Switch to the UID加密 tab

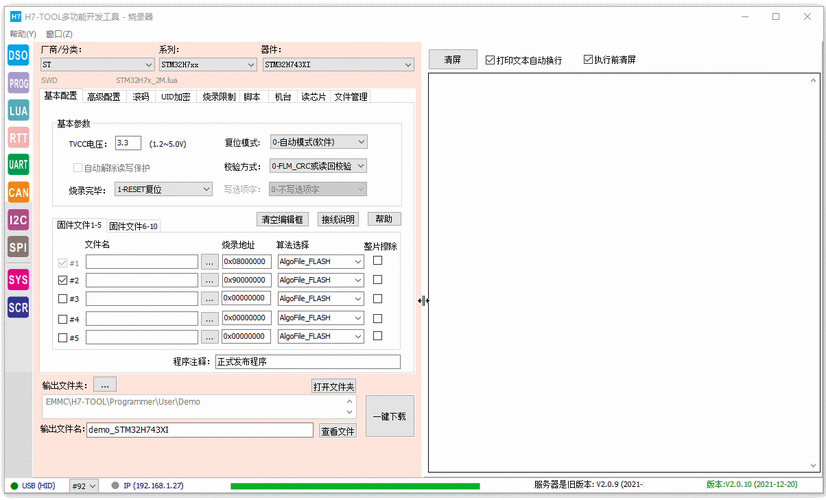click(175, 97)
